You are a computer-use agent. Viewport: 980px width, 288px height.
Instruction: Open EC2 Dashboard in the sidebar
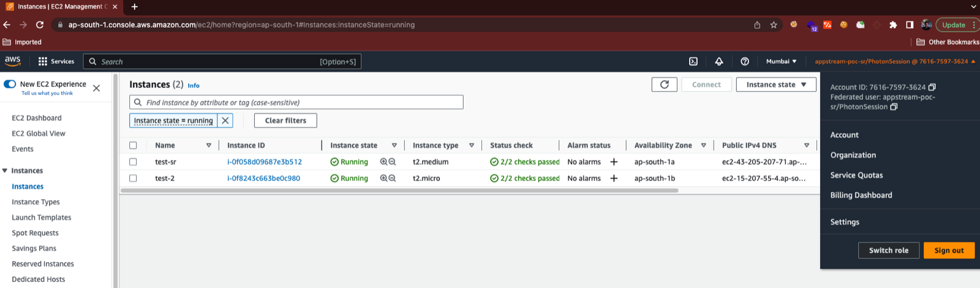37,118
